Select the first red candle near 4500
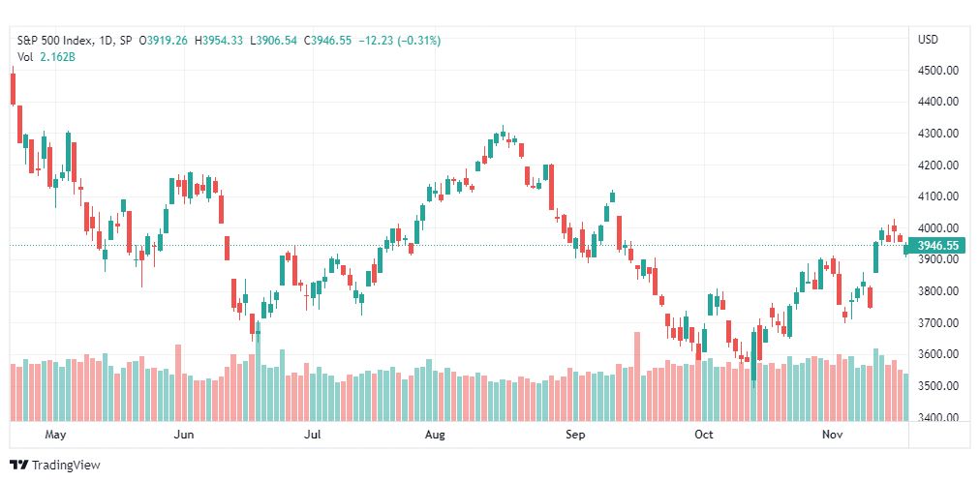 (13, 89)
